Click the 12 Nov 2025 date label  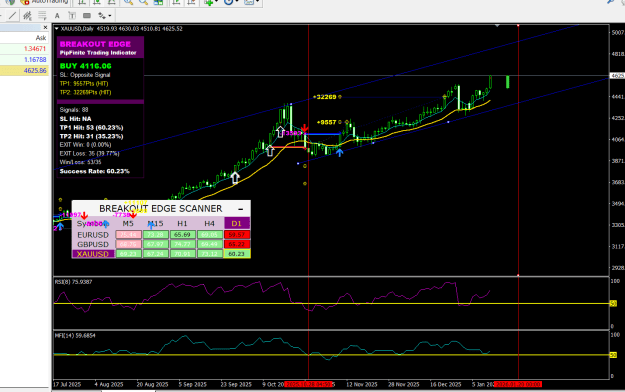point(362,384)
